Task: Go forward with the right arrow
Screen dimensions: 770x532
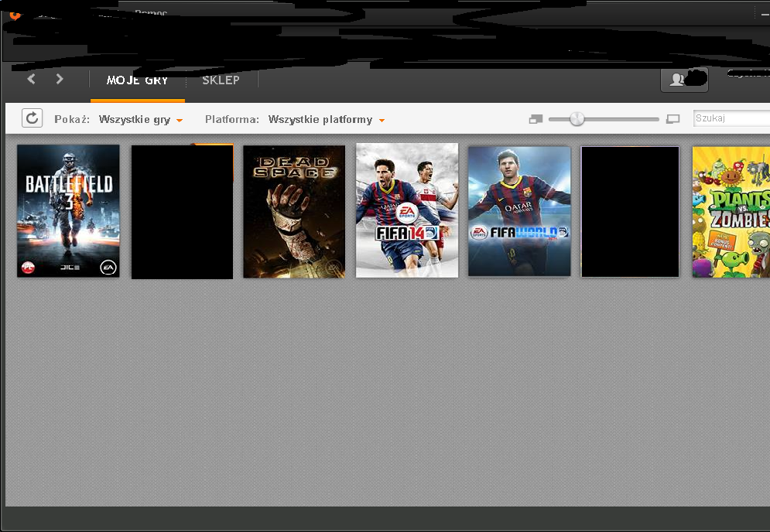Action: 60,79
